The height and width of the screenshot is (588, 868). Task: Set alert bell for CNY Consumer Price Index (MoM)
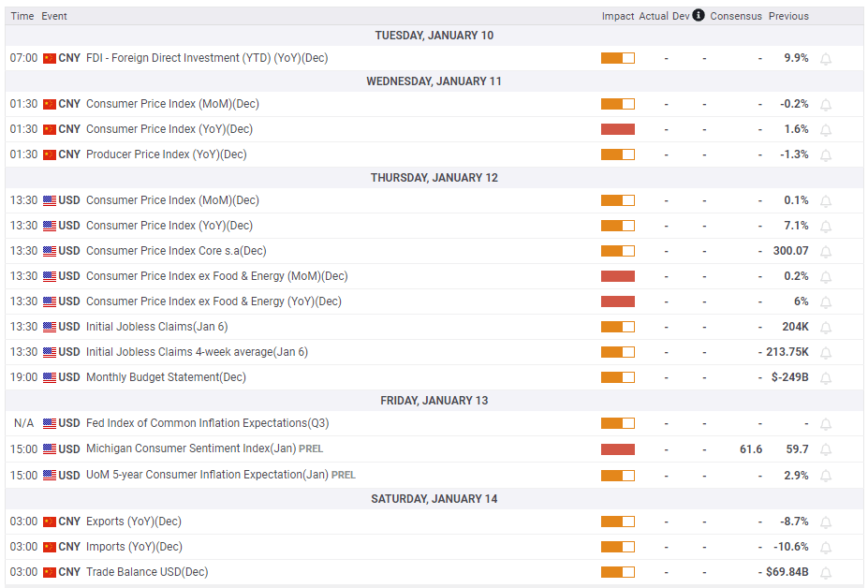tap(825, 105)
